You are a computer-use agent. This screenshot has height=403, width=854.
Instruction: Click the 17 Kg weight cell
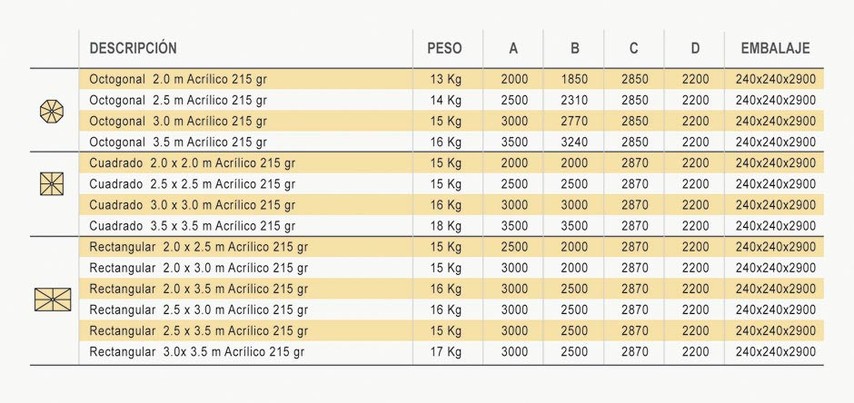446,352
